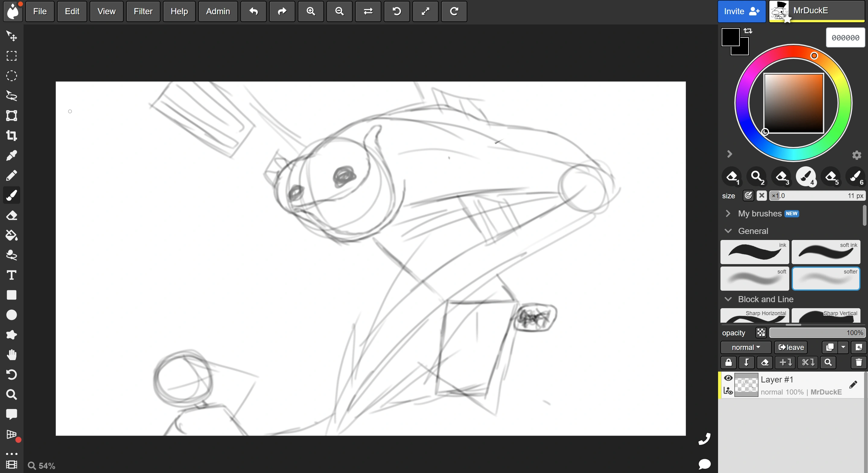This screenshot has height=473, width=868.
Task: Open the normal blend mode dropdown
Action: (x=745, y=347)
